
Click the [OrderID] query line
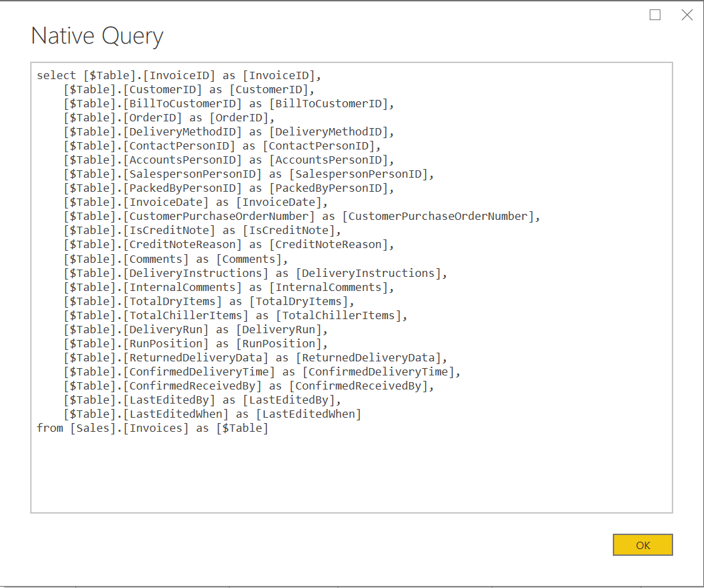pos(169,118)
